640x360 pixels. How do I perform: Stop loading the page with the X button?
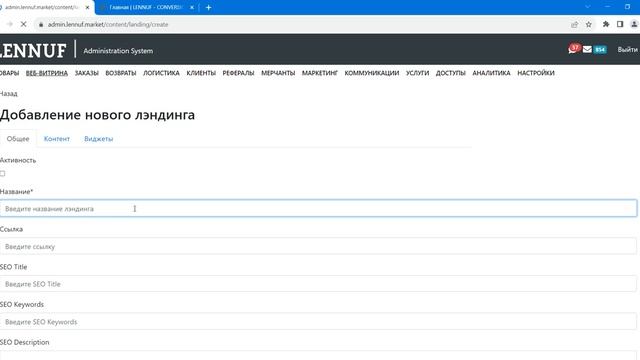click(23, 24)
